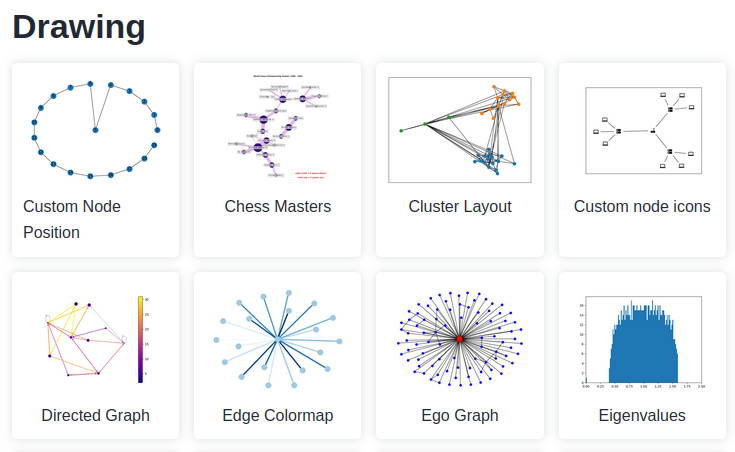Open the Cluster Layout plot thumbnail
735x452 pixels.
coord(460,130)
